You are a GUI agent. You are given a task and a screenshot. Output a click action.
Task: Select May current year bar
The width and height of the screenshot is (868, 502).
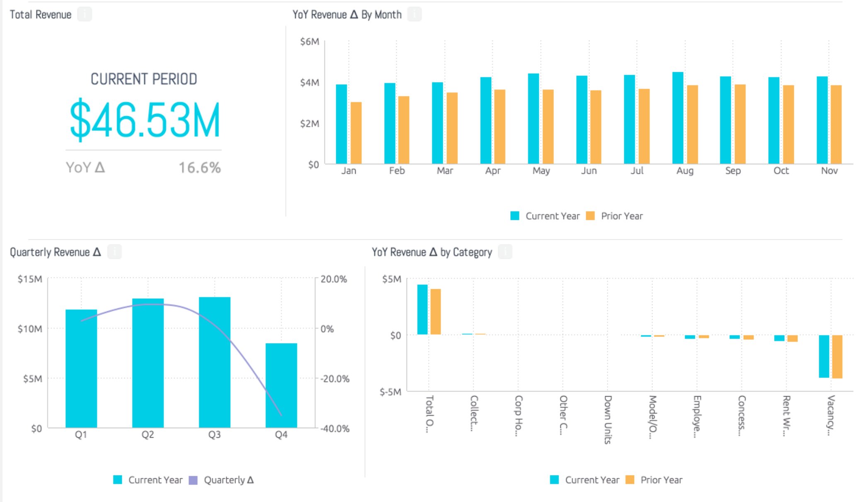pyautogui.click(x=533, y=119)
